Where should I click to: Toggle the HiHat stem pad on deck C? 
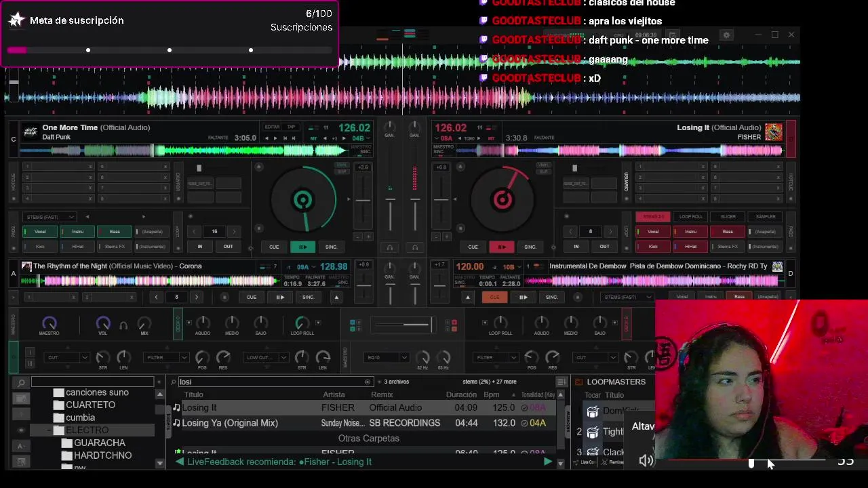coord(77,247)
